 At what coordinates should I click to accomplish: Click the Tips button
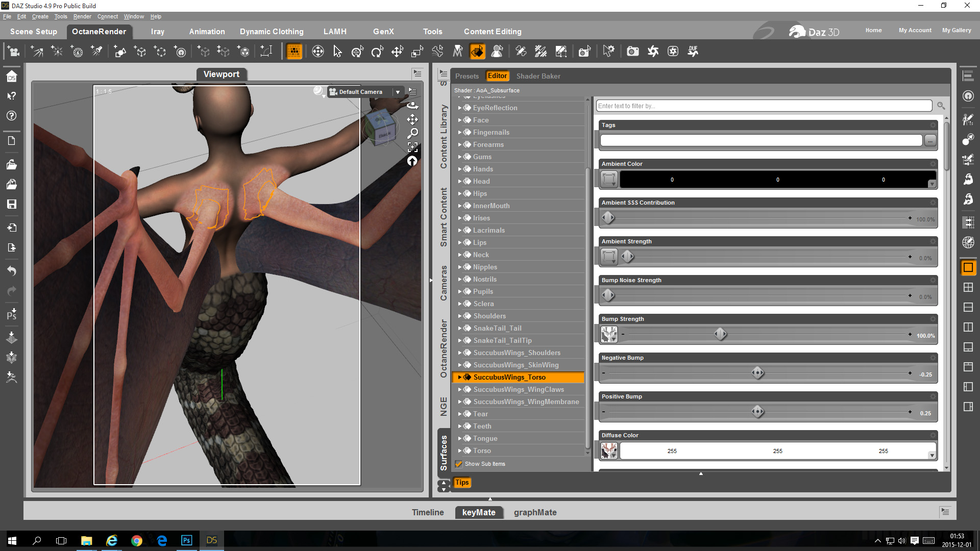(x=462, y=483)
